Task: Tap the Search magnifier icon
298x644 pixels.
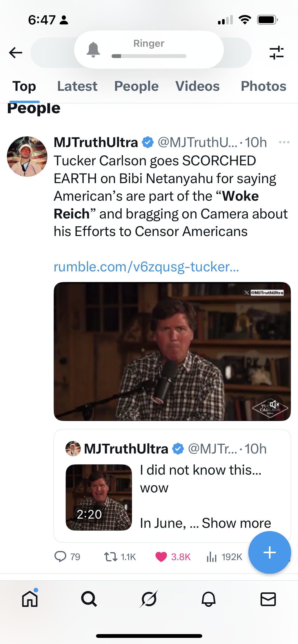Action: click(89, 599)
